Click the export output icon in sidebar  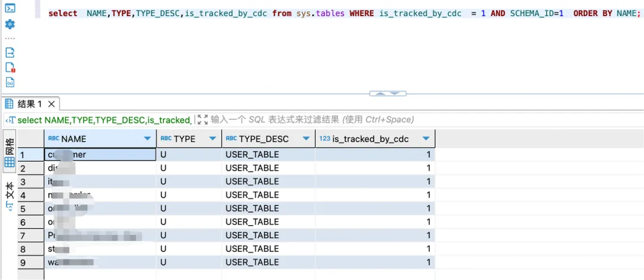(10, 53)
